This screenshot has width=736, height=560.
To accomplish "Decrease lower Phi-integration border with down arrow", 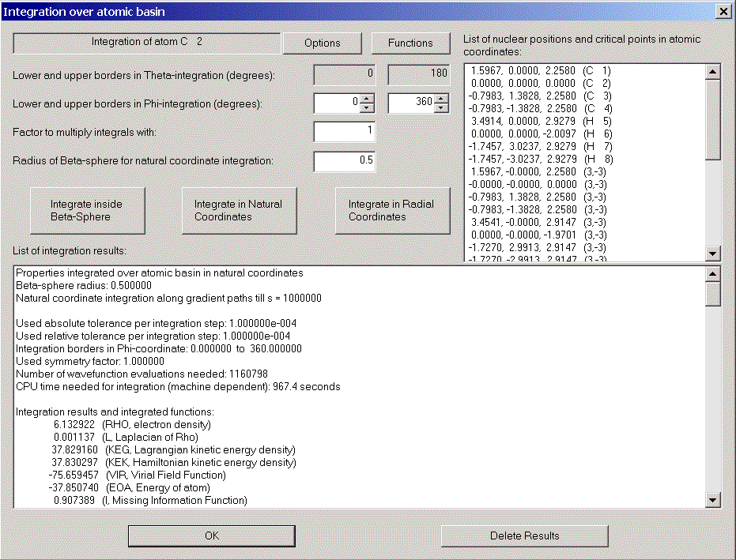I will pyautogui.click(x=368, y=108).
